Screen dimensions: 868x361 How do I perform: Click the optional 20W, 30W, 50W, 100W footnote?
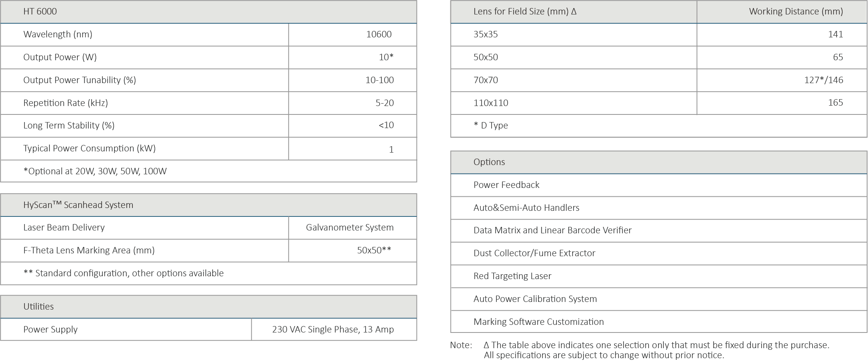tap(95, 171)
